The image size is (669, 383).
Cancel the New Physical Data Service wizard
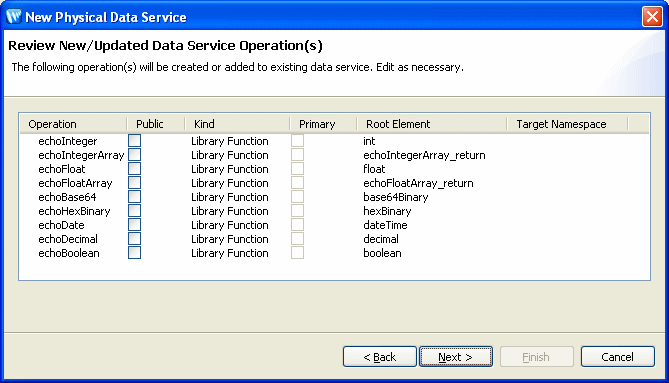coord(617,357)
